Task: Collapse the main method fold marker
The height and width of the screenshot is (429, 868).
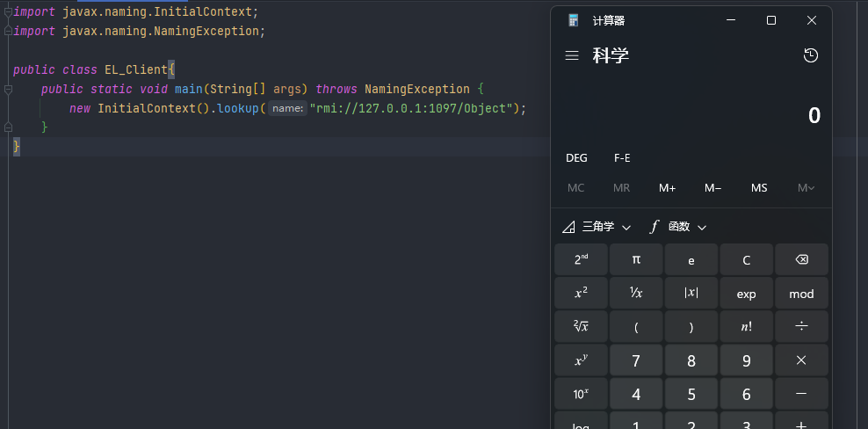Action: [x=8, y=89]
